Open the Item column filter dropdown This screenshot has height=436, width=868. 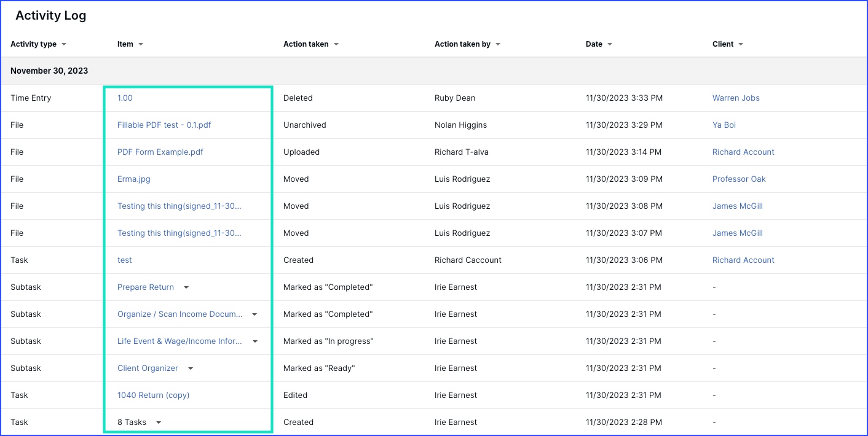(141, 44)
